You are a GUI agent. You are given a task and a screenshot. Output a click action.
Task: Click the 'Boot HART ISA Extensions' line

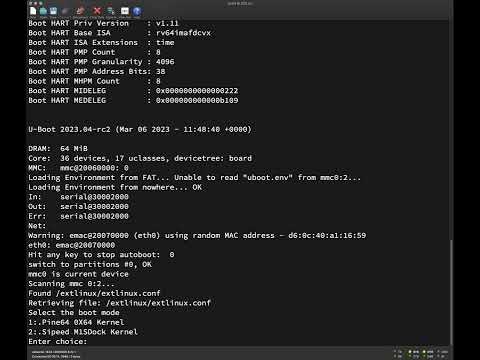[x=101, y=42]
